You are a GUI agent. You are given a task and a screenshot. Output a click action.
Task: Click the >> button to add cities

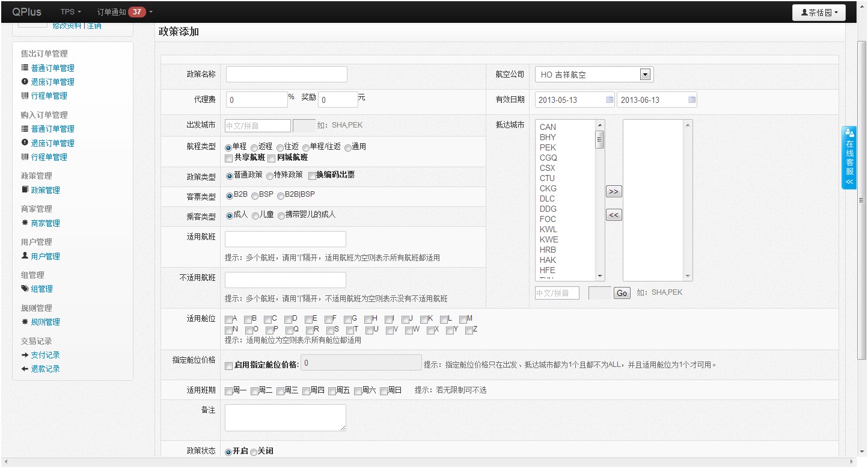613,191
